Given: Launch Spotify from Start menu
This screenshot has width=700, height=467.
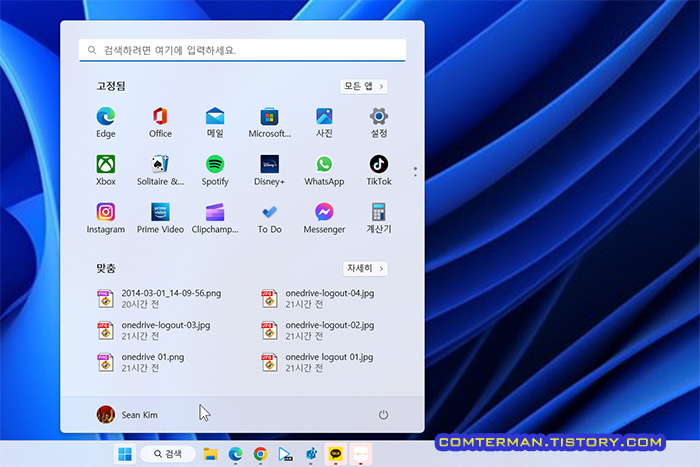Looking at the screenshot, I should (215, 170).
